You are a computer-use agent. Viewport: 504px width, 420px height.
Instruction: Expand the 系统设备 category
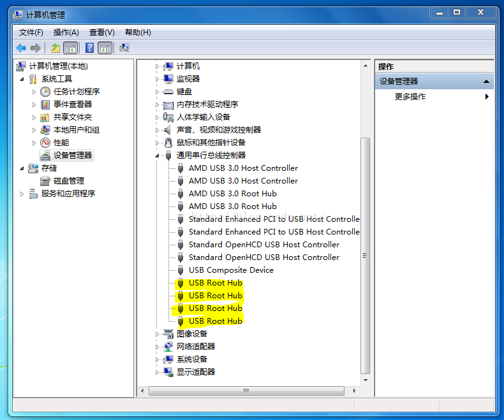[x=157, y=359]
